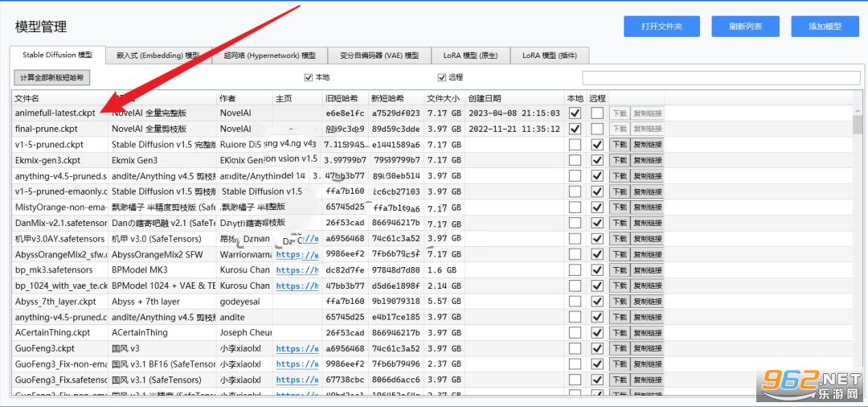
Task: Sort by 文件名 column header
Action: click(59, 98)
